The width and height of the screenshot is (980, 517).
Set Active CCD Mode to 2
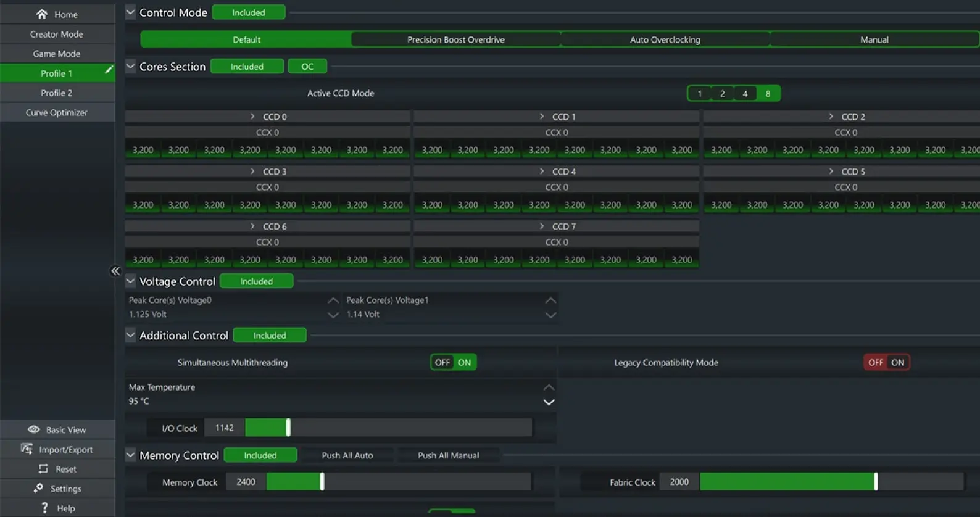pyautogui.click(x=722, y=94)
